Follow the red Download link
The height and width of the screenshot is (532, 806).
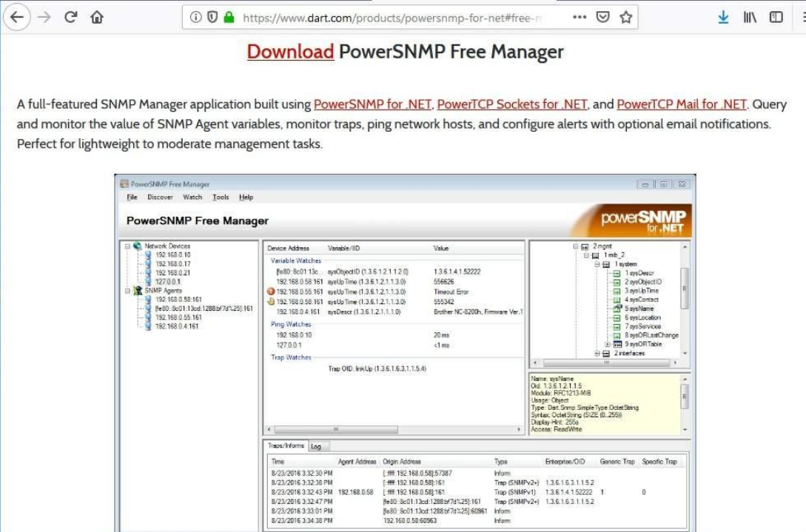(x=290, y=51)
